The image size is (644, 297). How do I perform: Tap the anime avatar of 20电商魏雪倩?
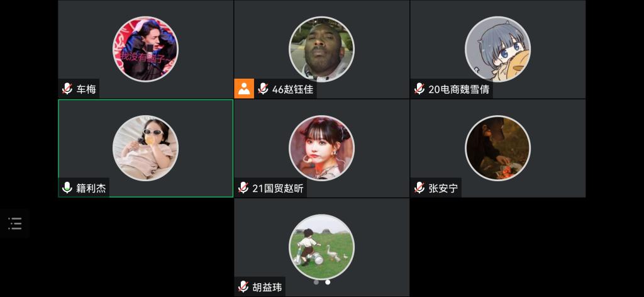click(x=498, y=49)
